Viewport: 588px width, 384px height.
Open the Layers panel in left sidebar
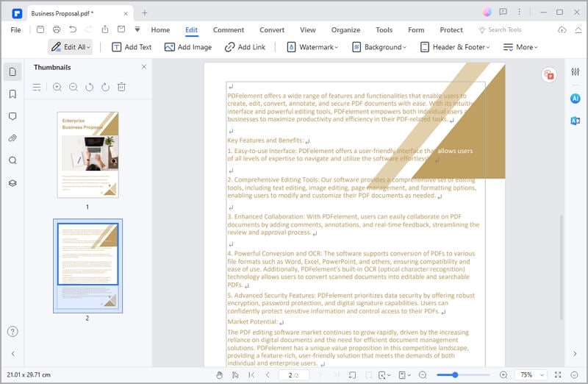point(12,183)
